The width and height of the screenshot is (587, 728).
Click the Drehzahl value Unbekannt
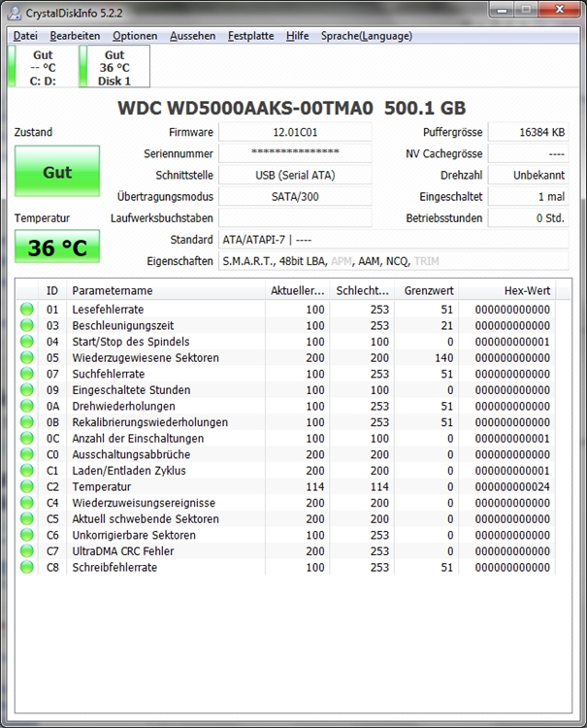click(528, 175)
